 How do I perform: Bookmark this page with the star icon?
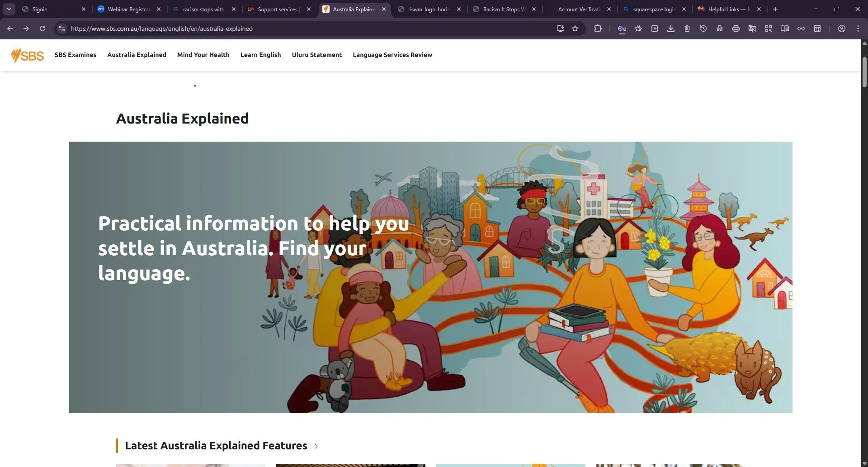[x=575, y=29]
